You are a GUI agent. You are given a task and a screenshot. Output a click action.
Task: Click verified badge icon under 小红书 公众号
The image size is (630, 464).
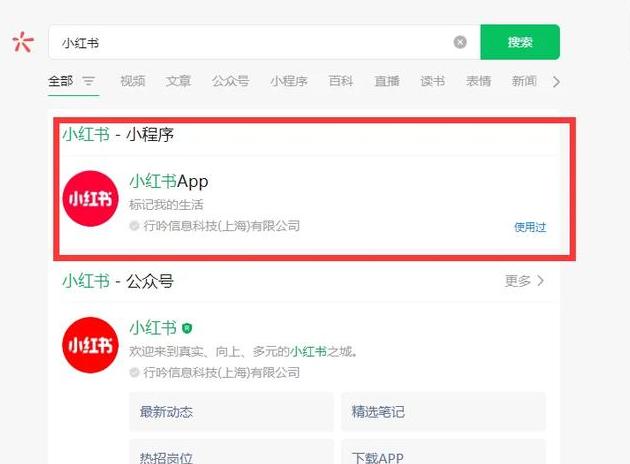point(134,372)
